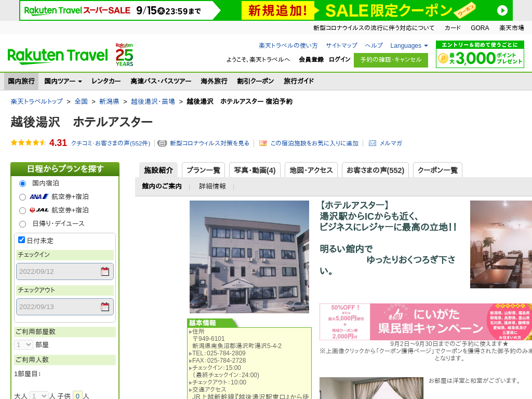532x399 pixels.
Task: Click the クチコミ・お客さまの声(552件) link
Action: tap(111, 143)
